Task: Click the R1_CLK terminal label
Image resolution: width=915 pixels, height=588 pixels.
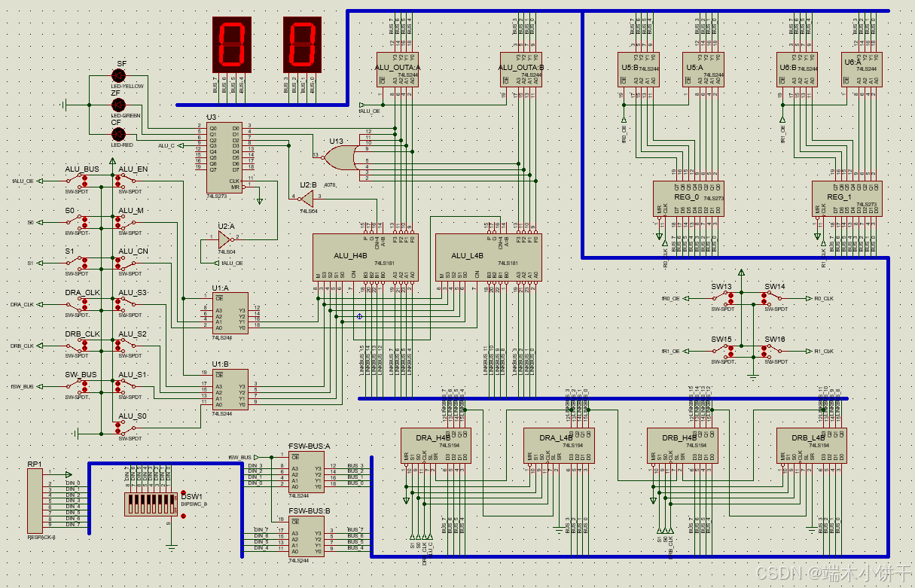Action: [824, 351]
